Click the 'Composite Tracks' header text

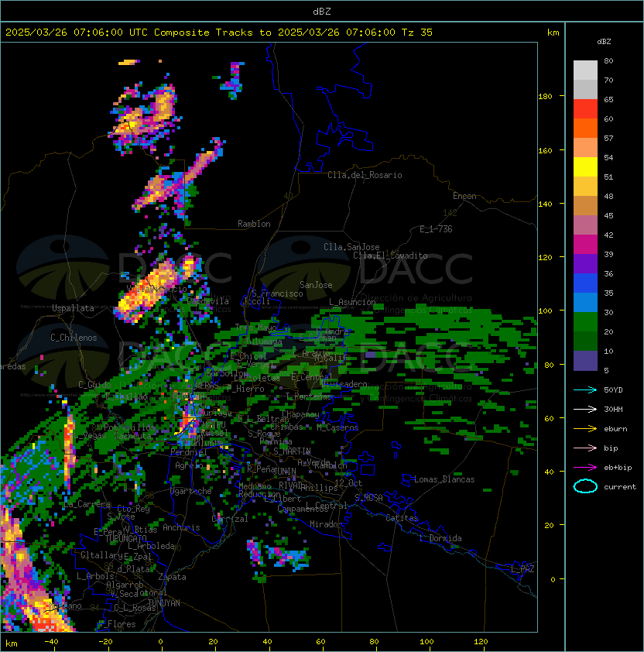tap(204, 33)
